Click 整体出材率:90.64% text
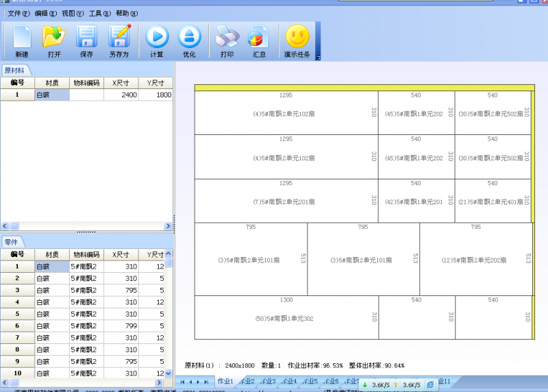This screenshot has height=392, width=548. (x=377, y=365)
